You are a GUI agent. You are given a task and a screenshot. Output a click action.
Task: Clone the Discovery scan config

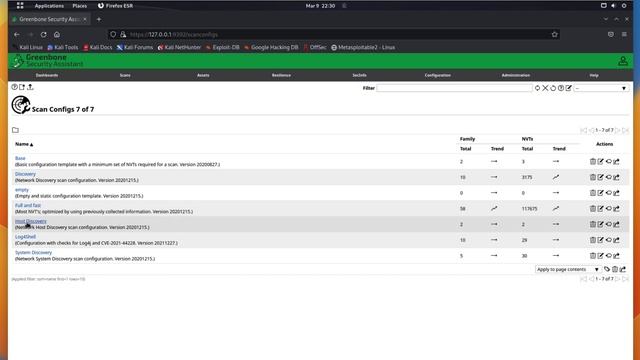(x=609, y=177)
